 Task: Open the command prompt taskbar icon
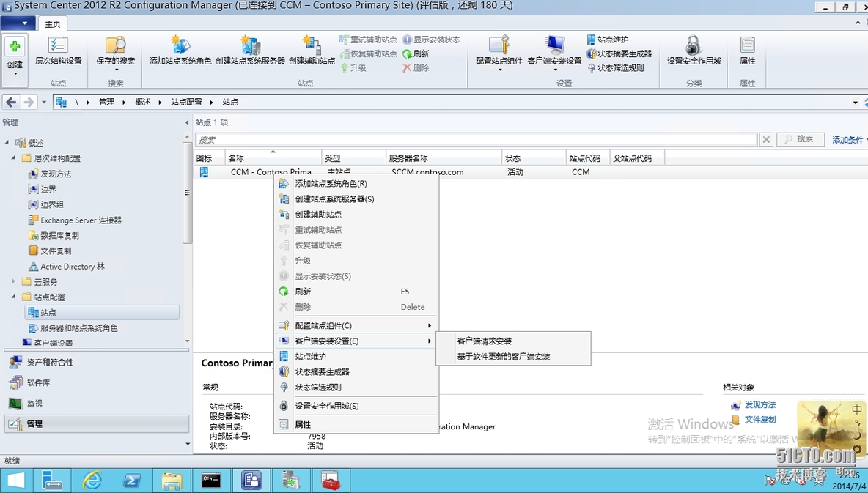pyautogui.click(x=211, y=481)
